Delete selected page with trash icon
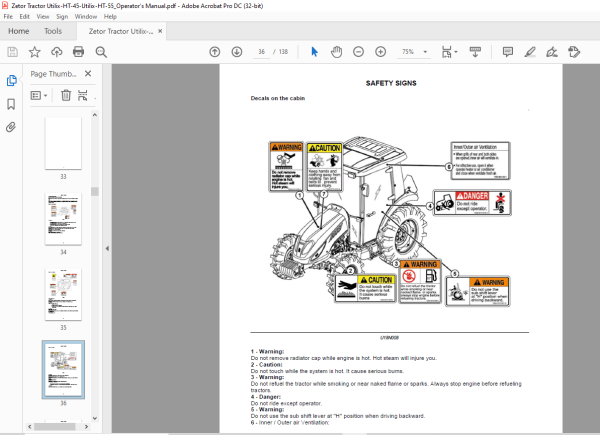 pos(66,95)
